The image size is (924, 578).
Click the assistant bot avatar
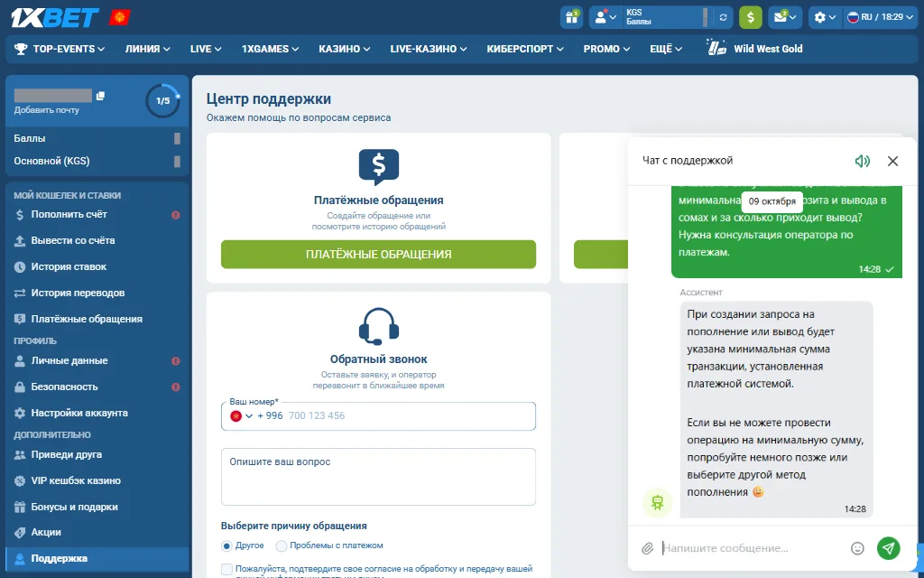tap(658, 503)
